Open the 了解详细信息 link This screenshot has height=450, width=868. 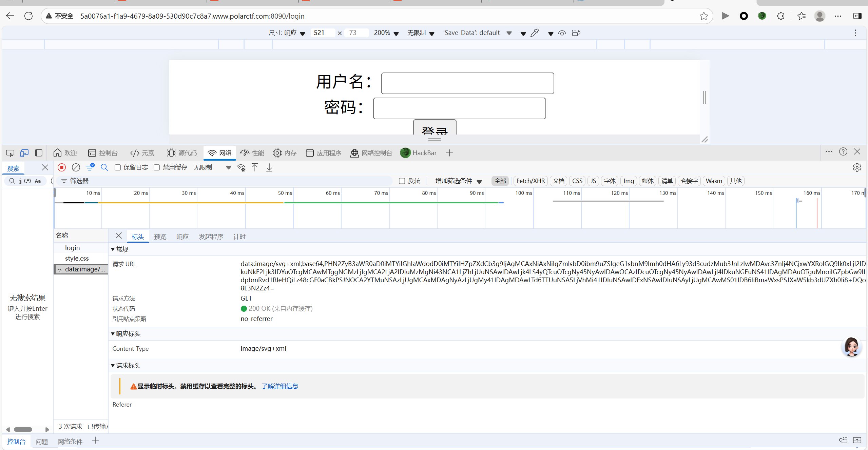(280, 386)
